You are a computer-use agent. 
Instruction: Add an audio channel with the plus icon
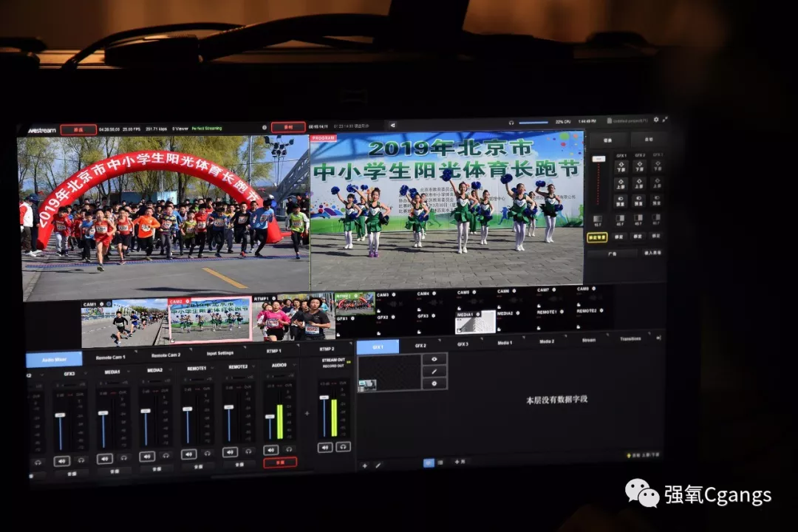point(307,413)
